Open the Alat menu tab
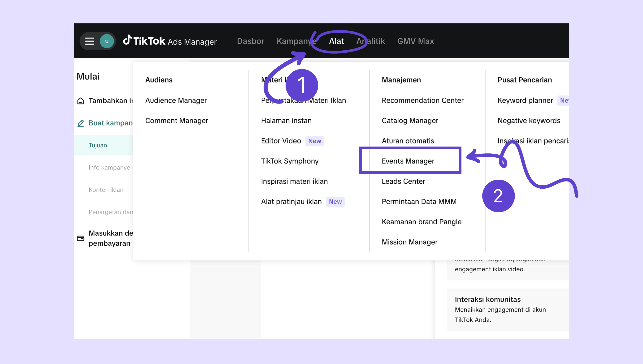The height and width of the screenshot is (364, 643). pyautogui.click(x=336, y=41)
